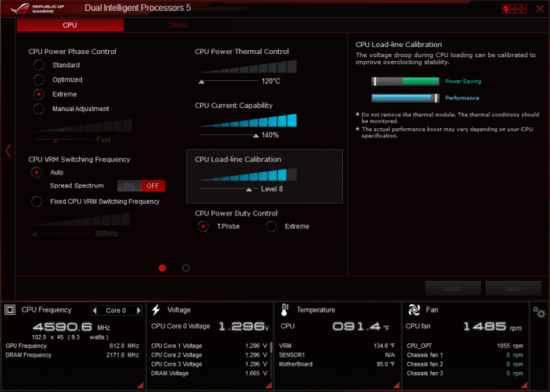Click the SENSOR1 N/A row
This screenshot has width=550, height=392.
click(x=337, y=355)
